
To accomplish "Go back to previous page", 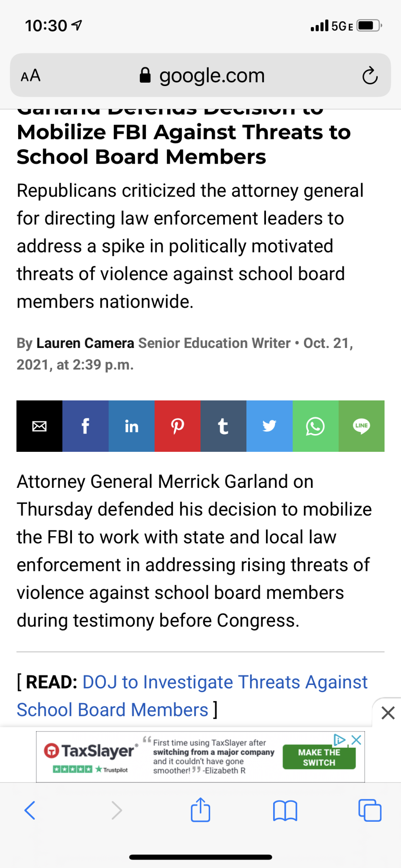I will 30,810.
